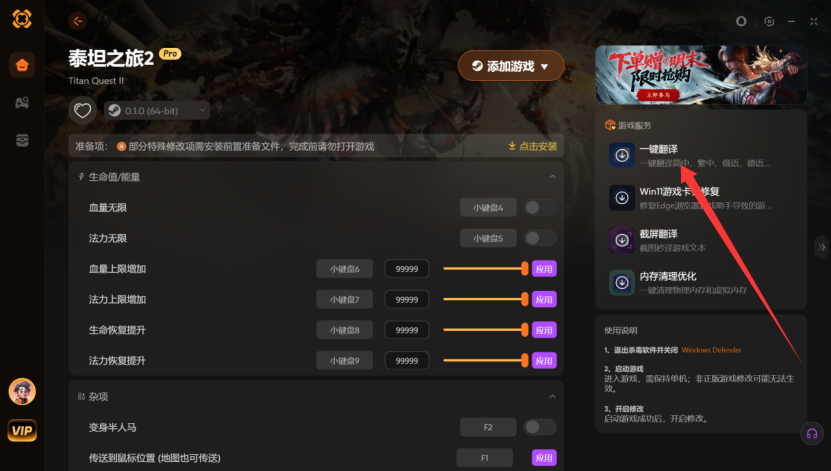Collapse the 杂项 section
This screenshot has width=831, height=471.
(x=552, y=396)
